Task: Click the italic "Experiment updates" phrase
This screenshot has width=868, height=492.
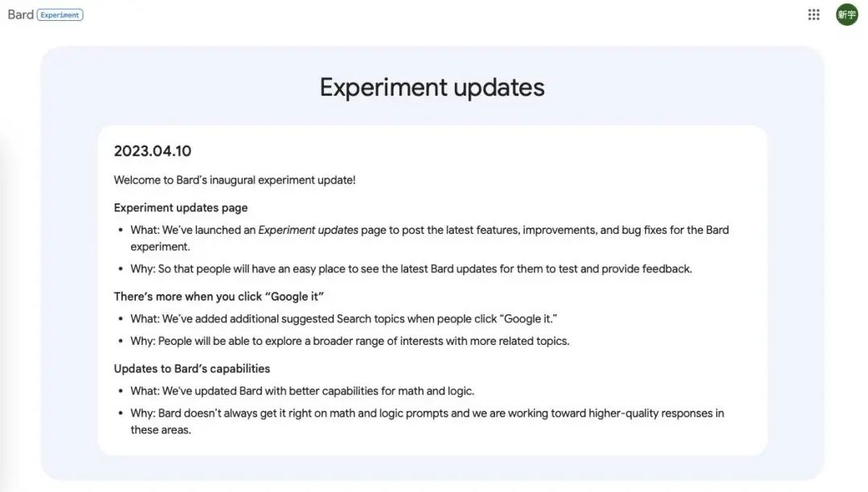Action: (309, 230)
